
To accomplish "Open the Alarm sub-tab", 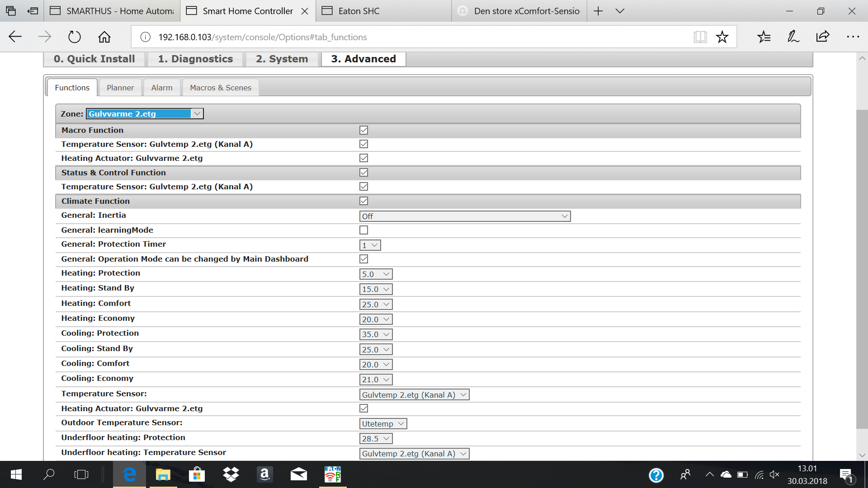I will point(161,88).
